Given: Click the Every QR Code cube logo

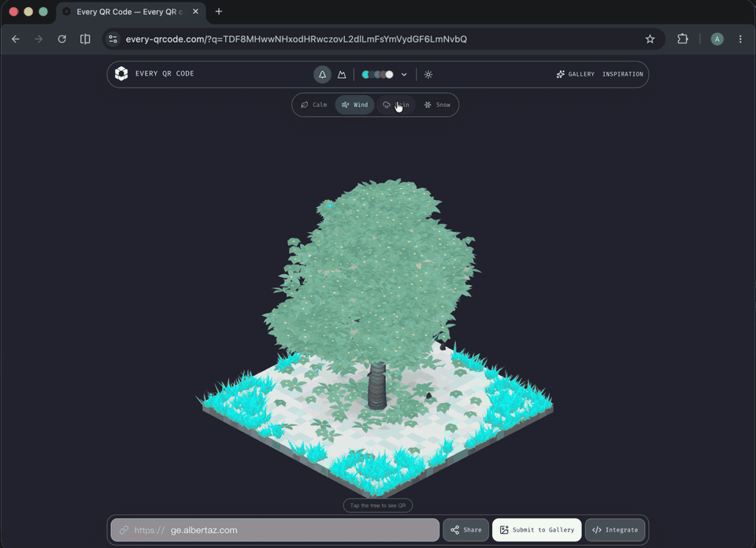Looking at the screenshot, I should [121, 74].
